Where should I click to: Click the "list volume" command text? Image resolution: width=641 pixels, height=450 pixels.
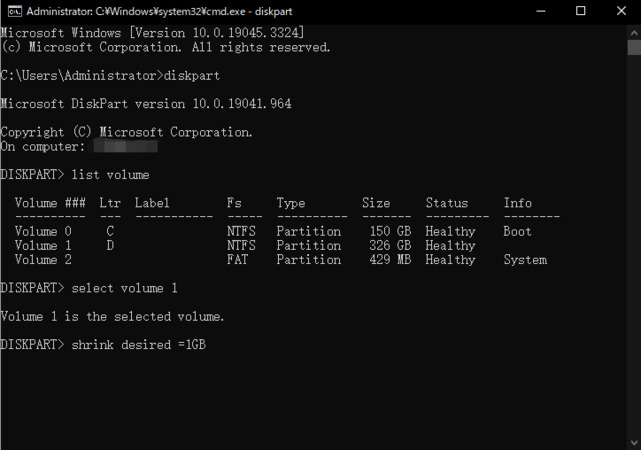point(110,175)
